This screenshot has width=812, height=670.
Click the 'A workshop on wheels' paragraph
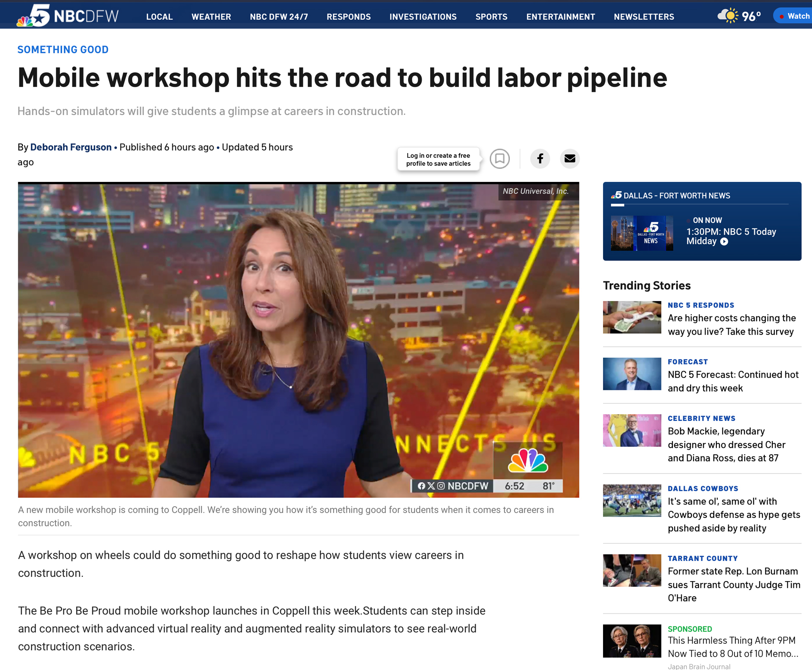[x=241, y=564]
